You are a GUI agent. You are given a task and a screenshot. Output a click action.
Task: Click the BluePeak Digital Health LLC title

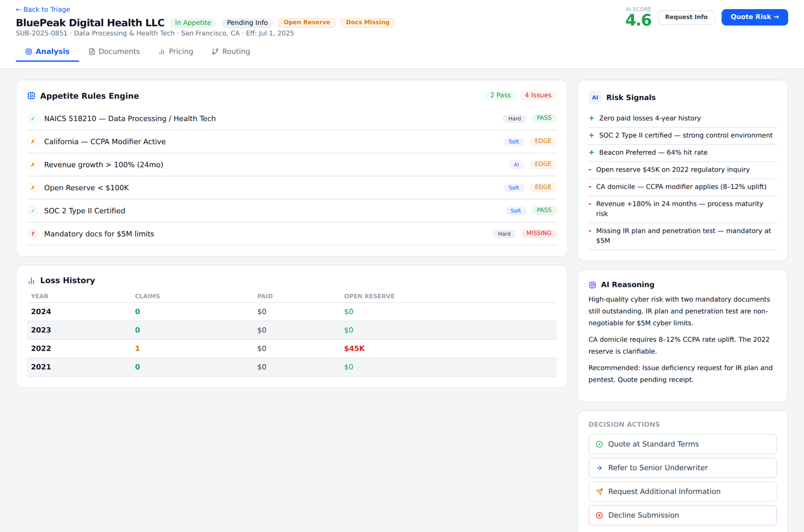[90, 23]
